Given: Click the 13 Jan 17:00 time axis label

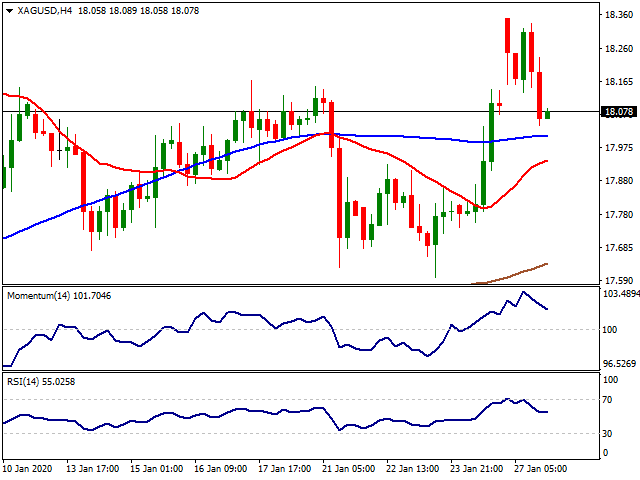Looking at the screenshot, I should [93, 469].
